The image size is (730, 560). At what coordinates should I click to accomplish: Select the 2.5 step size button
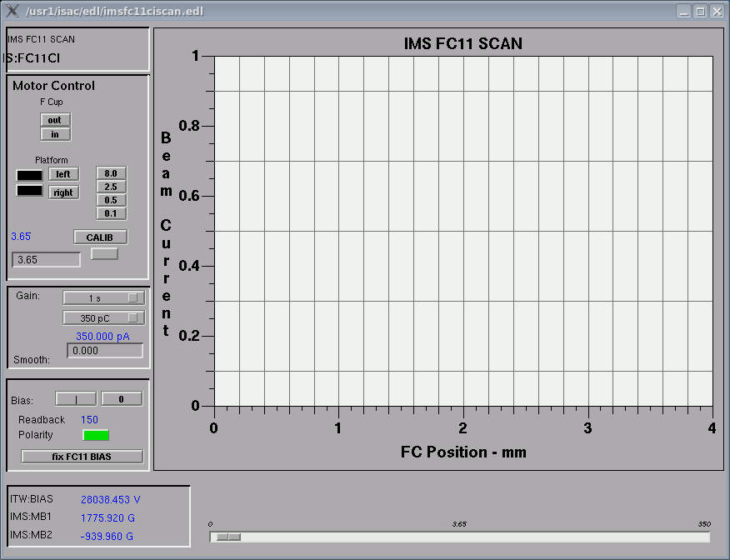111,187
